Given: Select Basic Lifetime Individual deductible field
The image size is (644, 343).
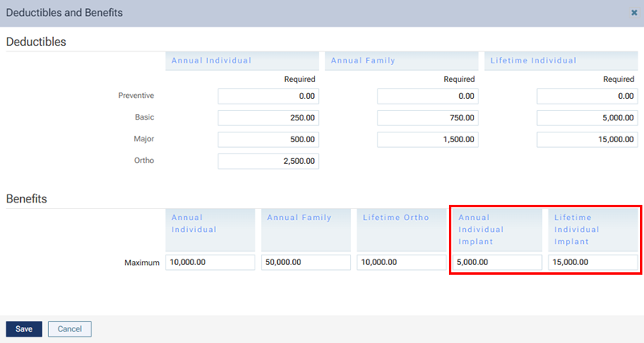Looking at the screenshot, I should point(587,118).
